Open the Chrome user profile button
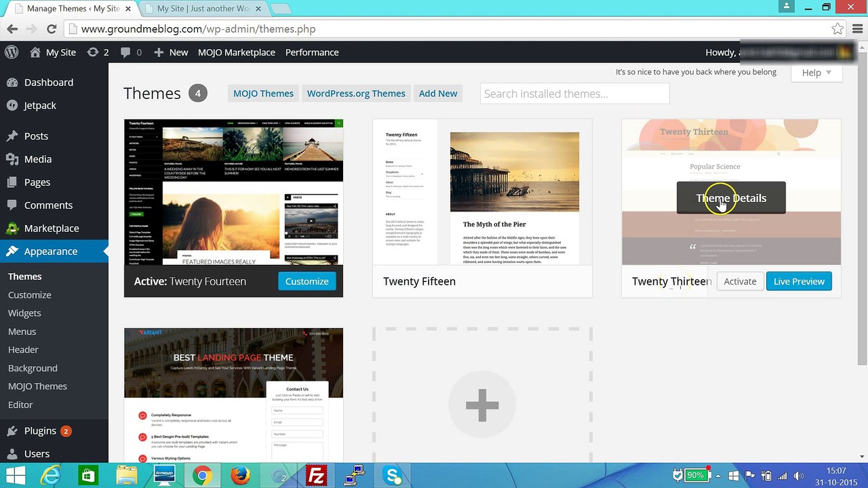The height and width of the screenshot is (488, 868). coord(787,7)
